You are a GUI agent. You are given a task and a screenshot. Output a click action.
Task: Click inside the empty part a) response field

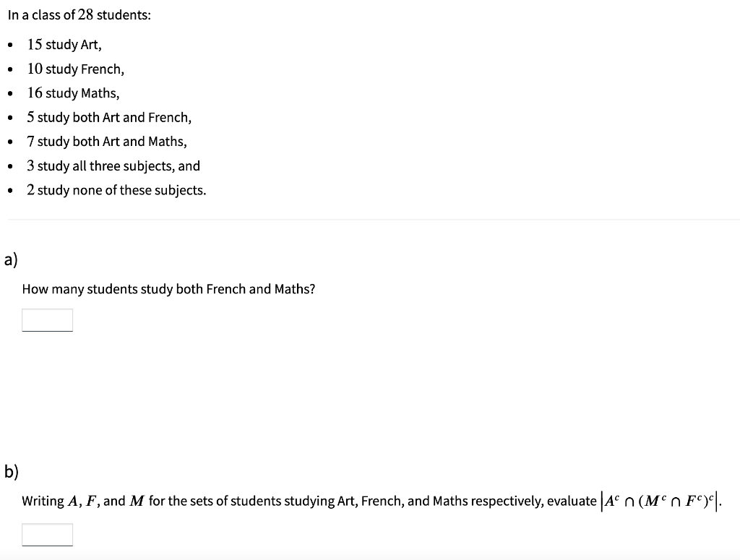47,319
